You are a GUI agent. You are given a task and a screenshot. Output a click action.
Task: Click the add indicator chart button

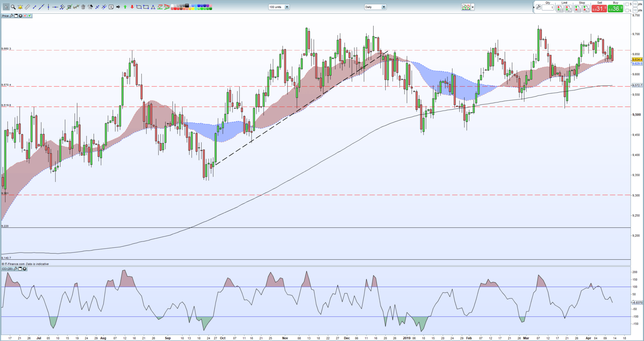(466, 7)
